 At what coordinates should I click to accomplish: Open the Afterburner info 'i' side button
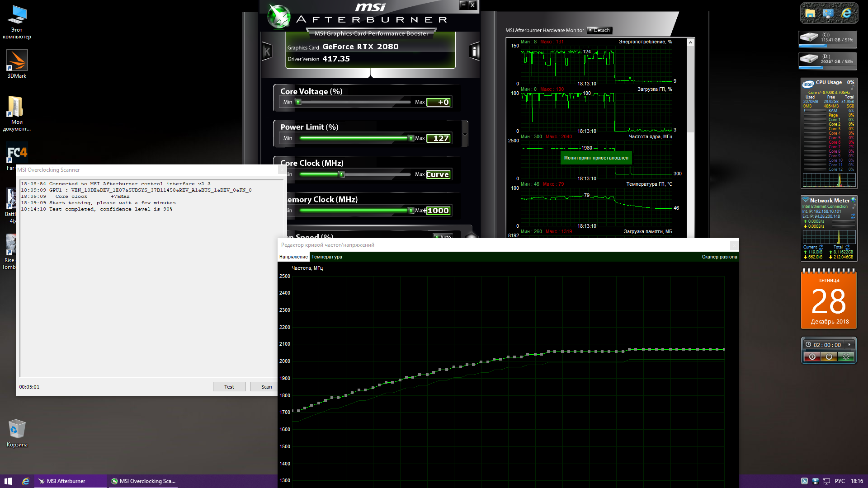click(x=474, y=52)
